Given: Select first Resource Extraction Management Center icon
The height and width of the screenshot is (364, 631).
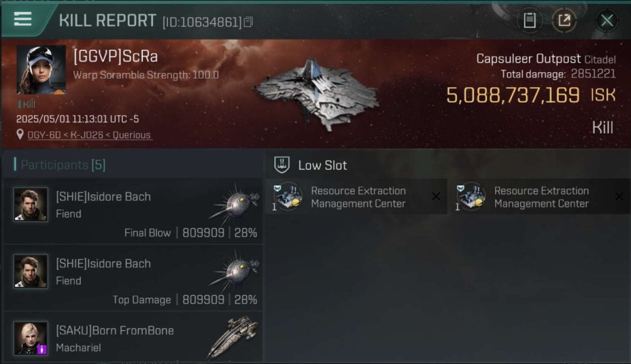Looking at the screenshot, I should coord(288,197).
